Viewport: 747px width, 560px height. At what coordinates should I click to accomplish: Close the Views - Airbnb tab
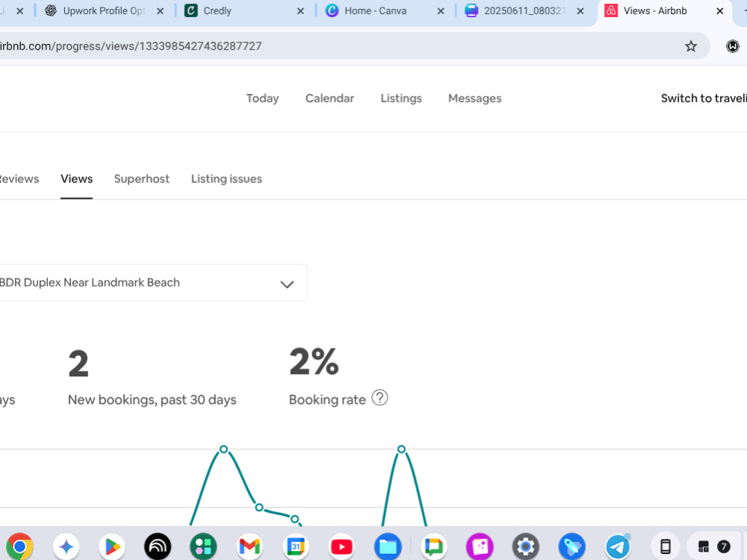point(720,11)
